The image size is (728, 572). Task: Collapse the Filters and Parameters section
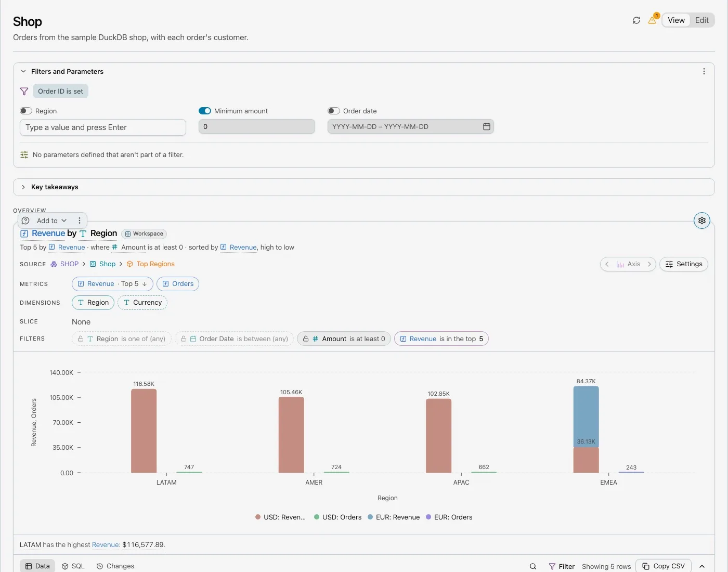(x=23, y=71)
